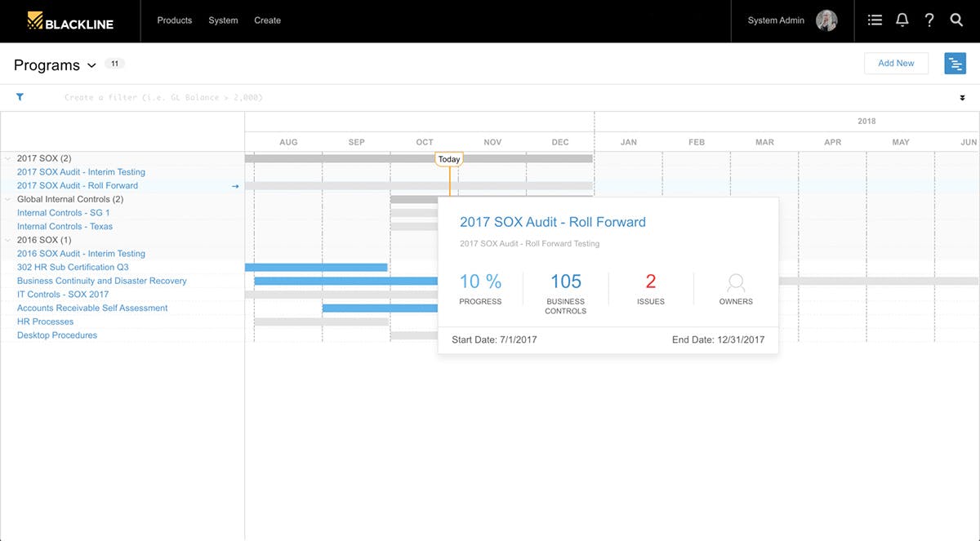Click the Owners person icon in the popup
The image size is (980, 541).
(x=736, y=283)
